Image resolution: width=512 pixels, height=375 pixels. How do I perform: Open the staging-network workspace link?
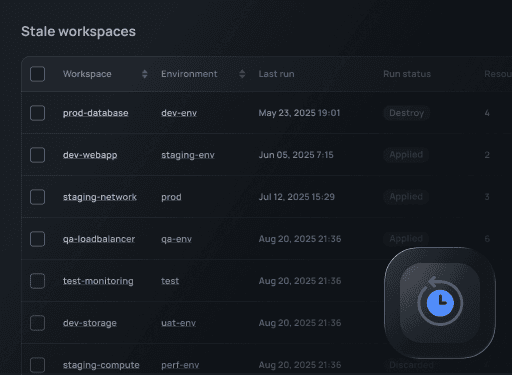click(100, 197)
